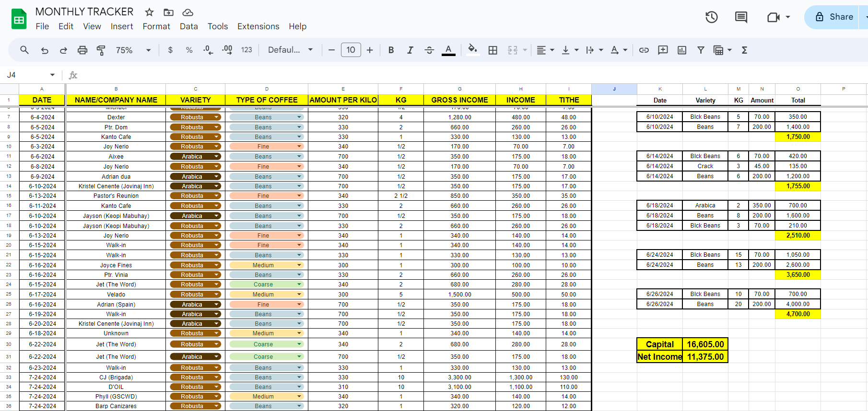Open the functions sigma menu
Viewport: 868px width, 411px height.
pyautogui.click(x=744, y=50)
